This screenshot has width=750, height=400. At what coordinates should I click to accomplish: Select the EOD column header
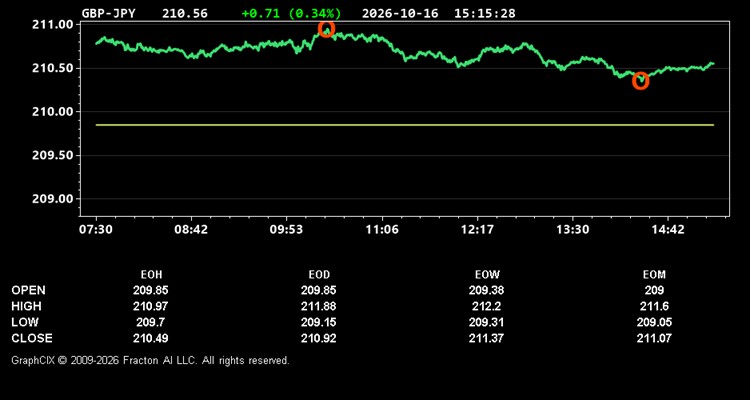[319, 275]
